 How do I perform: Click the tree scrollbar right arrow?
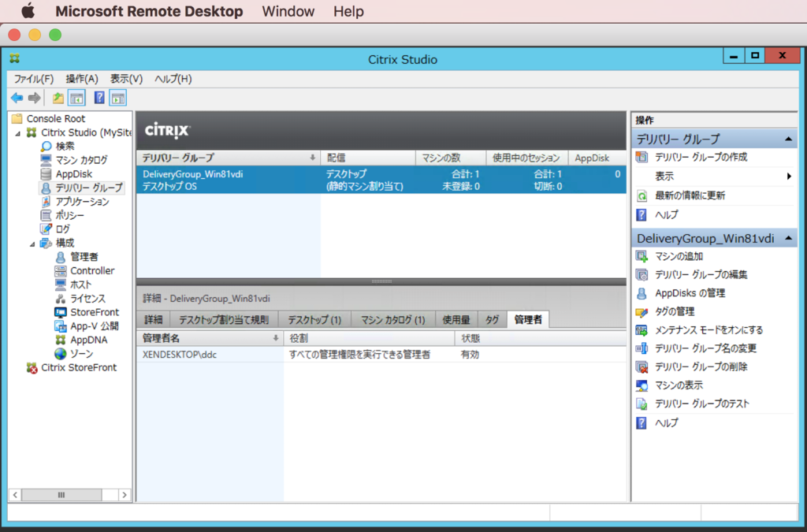[124, 495]
